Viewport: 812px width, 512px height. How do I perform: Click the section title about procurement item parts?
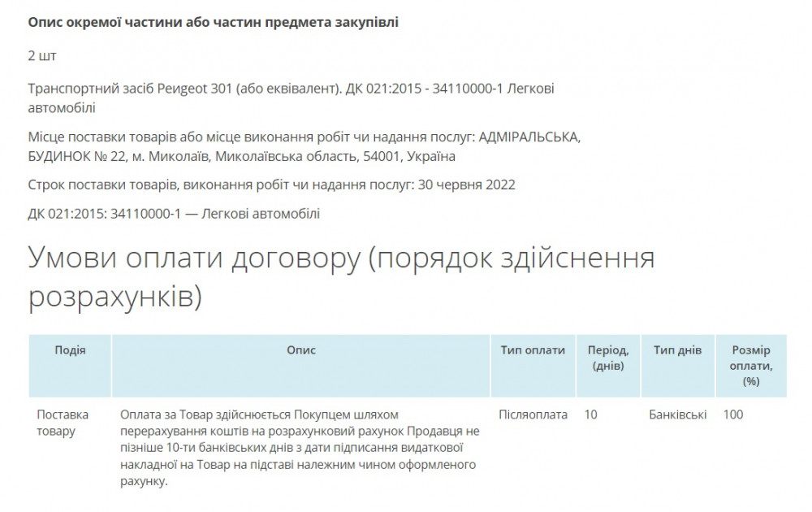214,22
